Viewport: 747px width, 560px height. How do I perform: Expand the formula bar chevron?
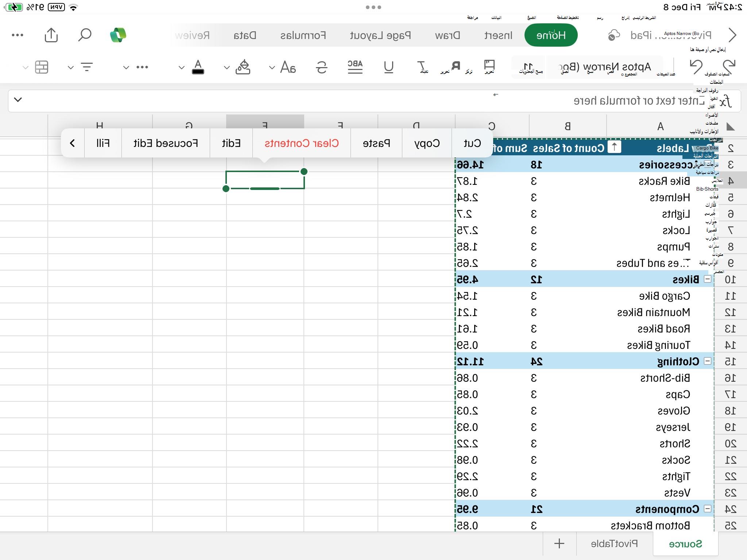click(x=18, y=100)
